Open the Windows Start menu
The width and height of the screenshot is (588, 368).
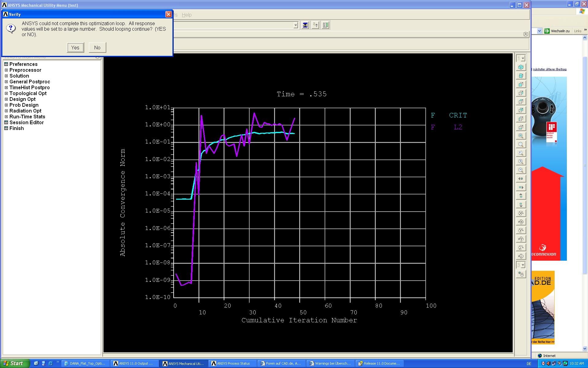(15, 363)
